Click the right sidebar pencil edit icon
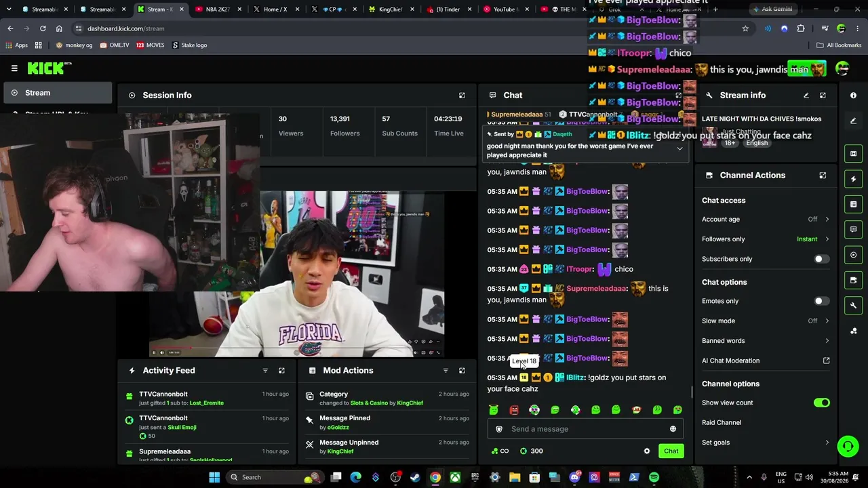The image size is (868, 488). click(853, 121)
